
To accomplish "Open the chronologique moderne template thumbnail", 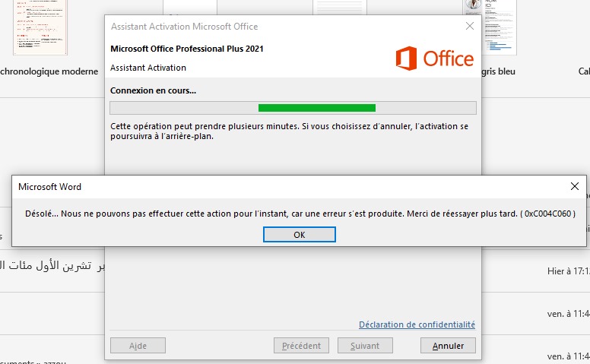I will (40, 29).
